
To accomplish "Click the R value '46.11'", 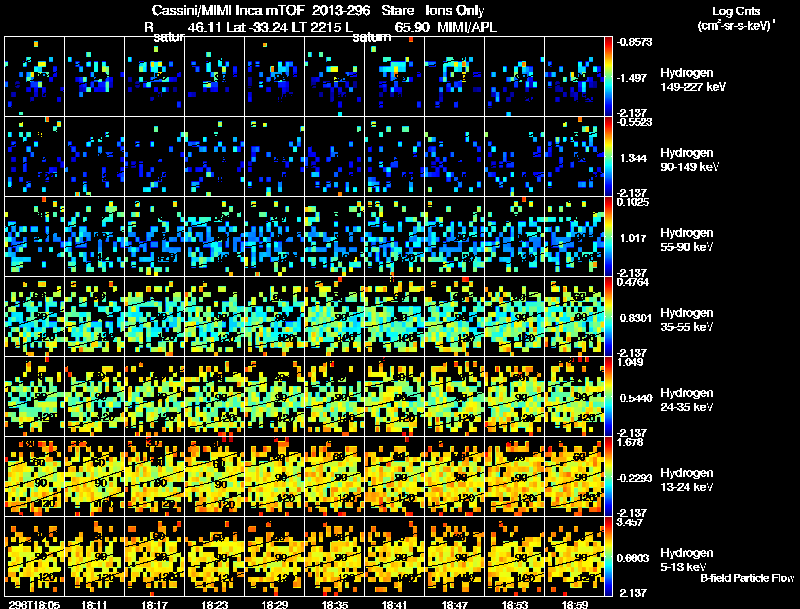I will [x=204, y=27].
